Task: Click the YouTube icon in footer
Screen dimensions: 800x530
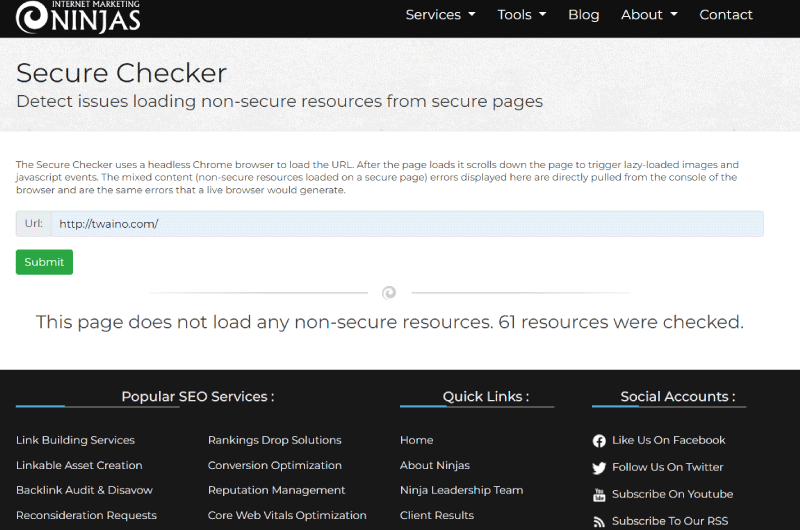Action: 599,494
